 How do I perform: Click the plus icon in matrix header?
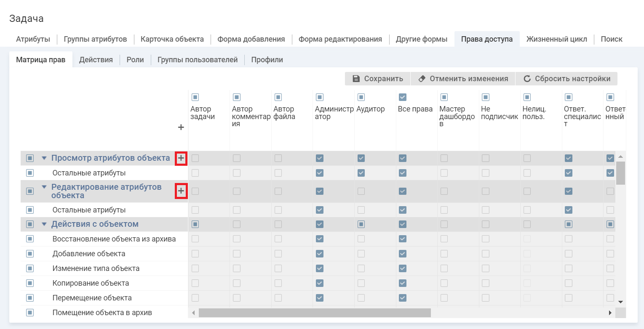(181, 127)
